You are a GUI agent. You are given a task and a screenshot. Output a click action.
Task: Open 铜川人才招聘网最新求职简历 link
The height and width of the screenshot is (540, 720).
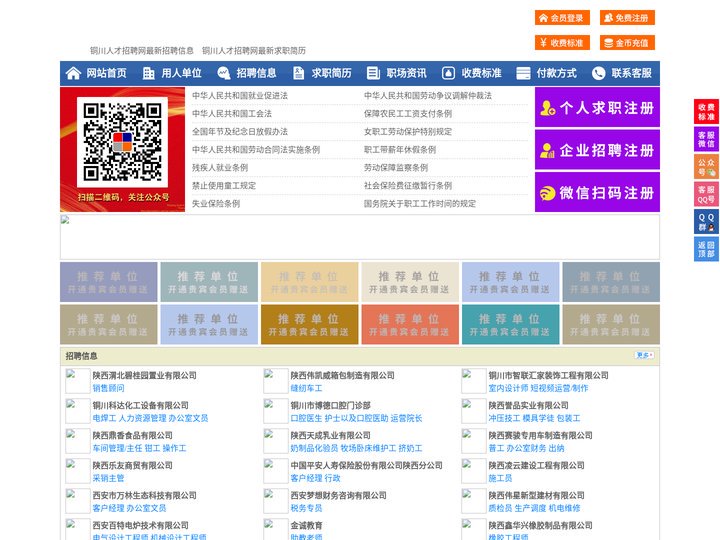[254, 51]
